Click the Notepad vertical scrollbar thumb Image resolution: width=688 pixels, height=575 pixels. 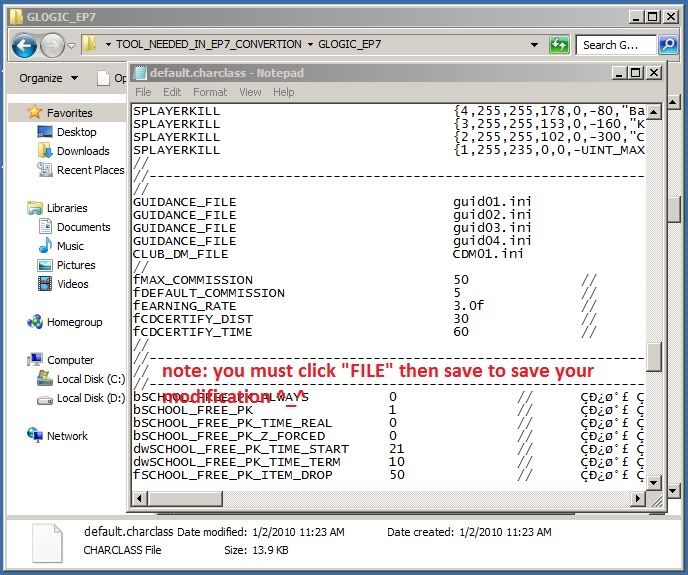654,356
